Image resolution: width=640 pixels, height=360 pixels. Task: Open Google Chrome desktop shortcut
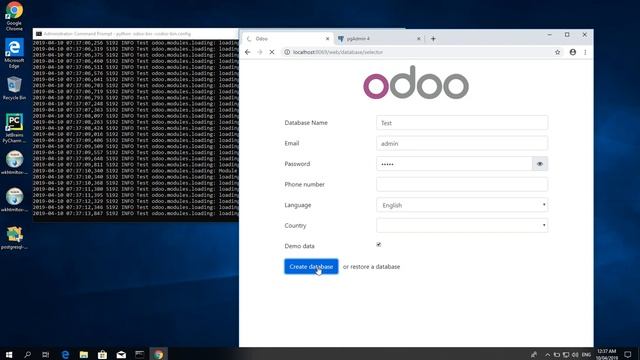point(14,16)
